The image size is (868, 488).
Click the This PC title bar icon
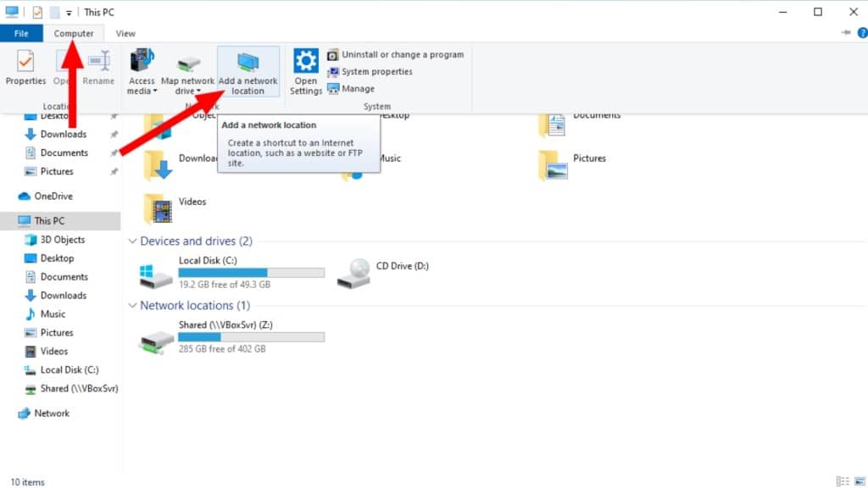click(12, 12)
